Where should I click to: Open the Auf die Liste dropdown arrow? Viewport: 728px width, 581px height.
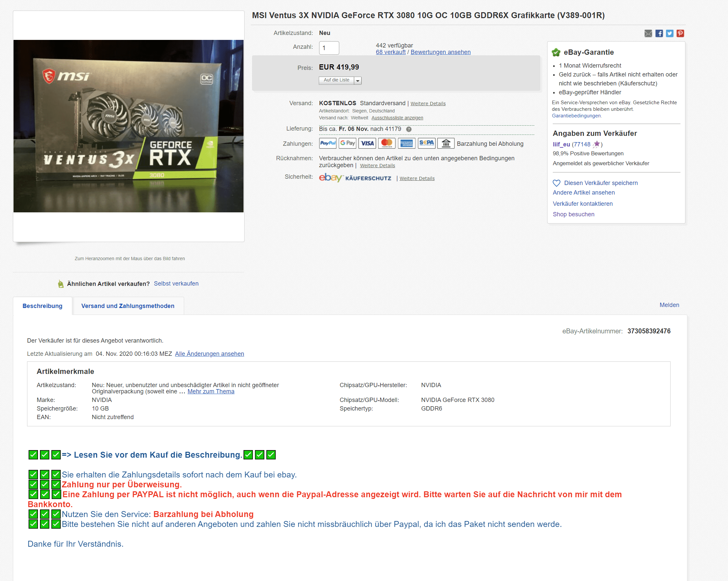pyautogui.click(x=358, y=80)
